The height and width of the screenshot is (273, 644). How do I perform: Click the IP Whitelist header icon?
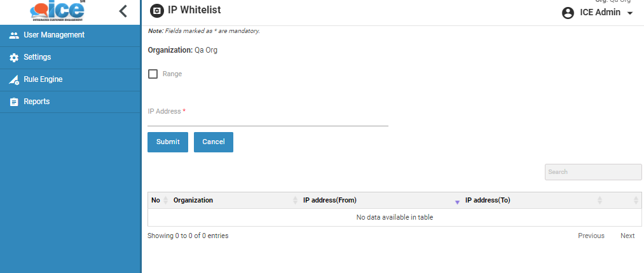(156, 11)
